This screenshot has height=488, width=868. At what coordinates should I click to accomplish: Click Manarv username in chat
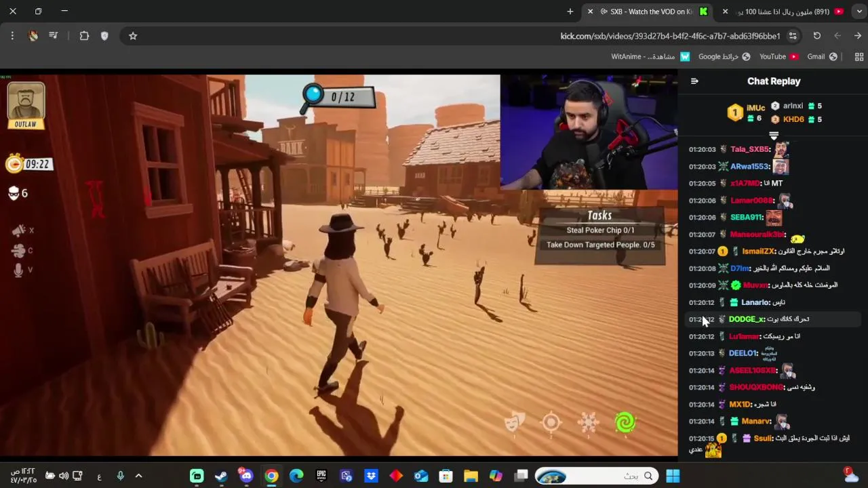click(x=757, y=421)
